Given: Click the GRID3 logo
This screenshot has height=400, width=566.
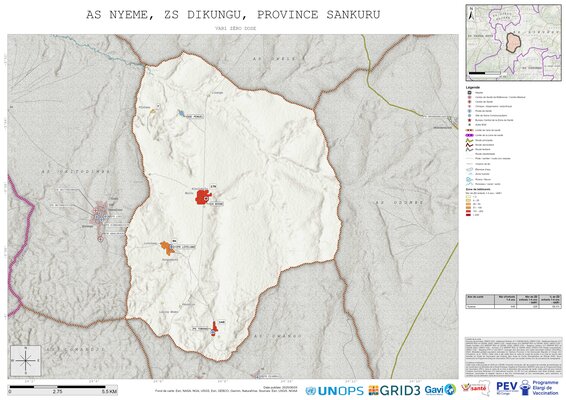Looking at the screenshot, I should [x=395, y=390].
